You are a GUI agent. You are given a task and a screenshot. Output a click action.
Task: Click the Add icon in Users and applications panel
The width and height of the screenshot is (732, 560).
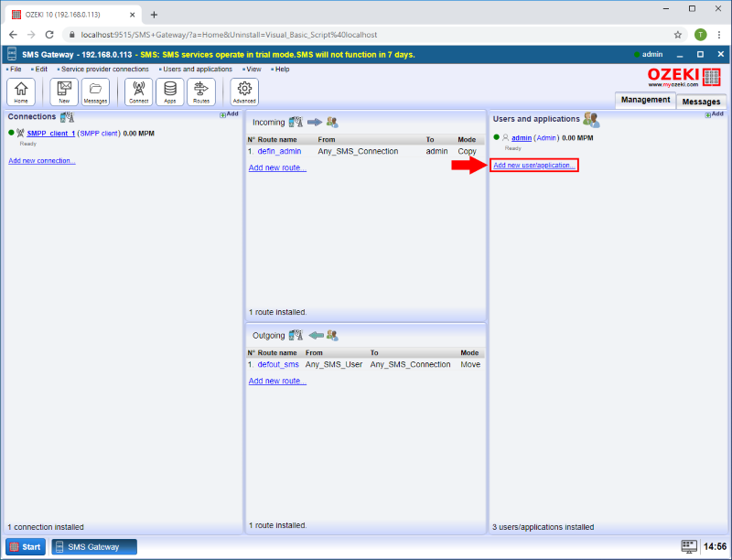tap(715, 114)
